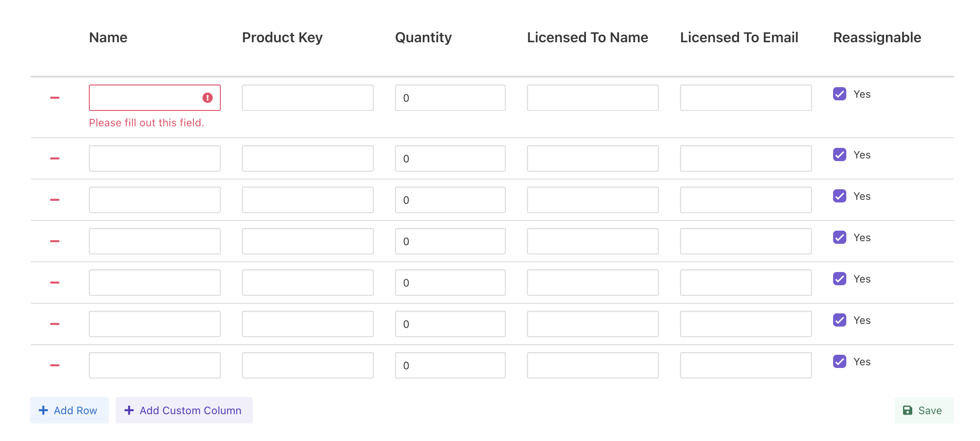Select the Quantity field in second row
Screen dimensions: 980x441
[450, 158]
